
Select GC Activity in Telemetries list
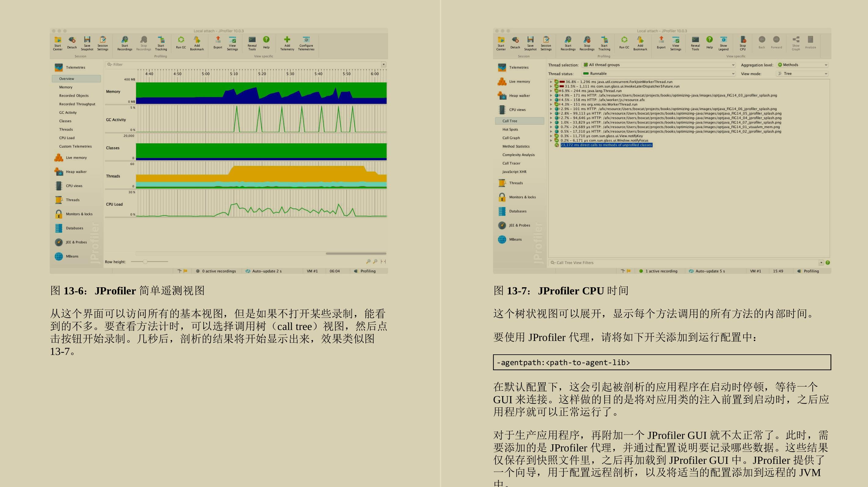point(68,113)
